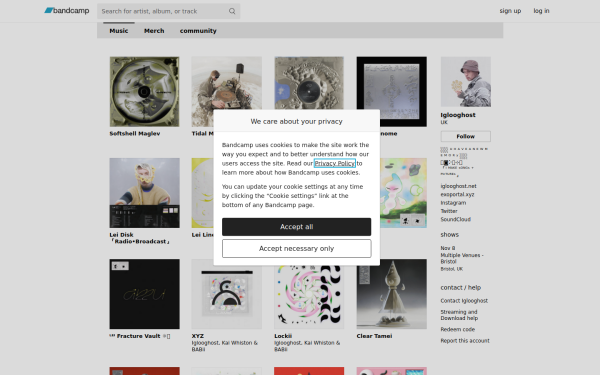Open the shows section heading
600x375 pixels.
tap(449, 235)
